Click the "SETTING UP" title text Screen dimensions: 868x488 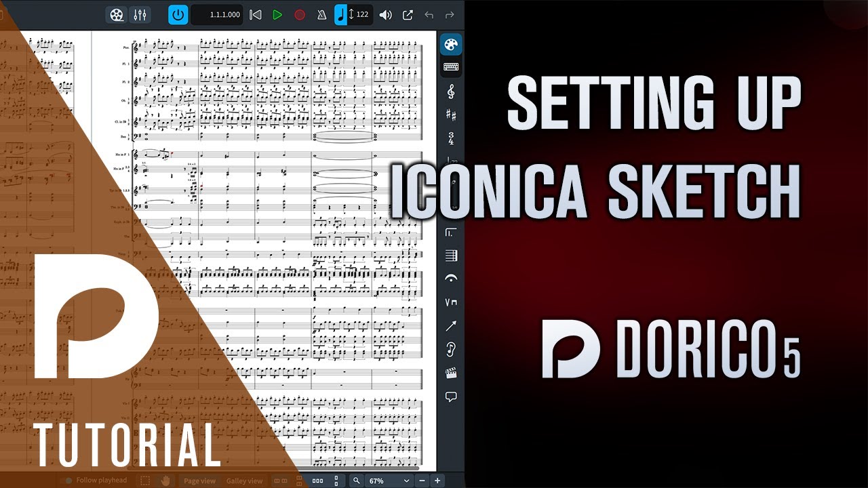pyautogui.click(x=654, y=102)
